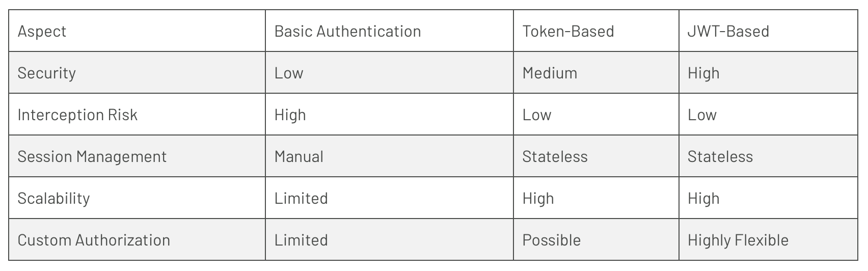Select Interception Risk's High value cell
This screenshot has width=868, height=271.
290,115
